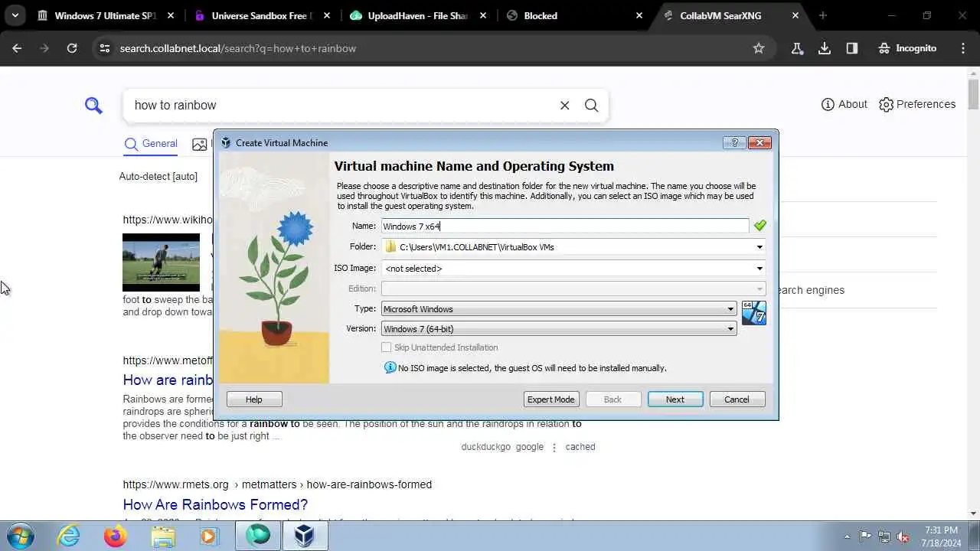This screenshot has height=551, width=980.
Task: Open Windows Media Player from the taskbar
Action: [209, 536]
